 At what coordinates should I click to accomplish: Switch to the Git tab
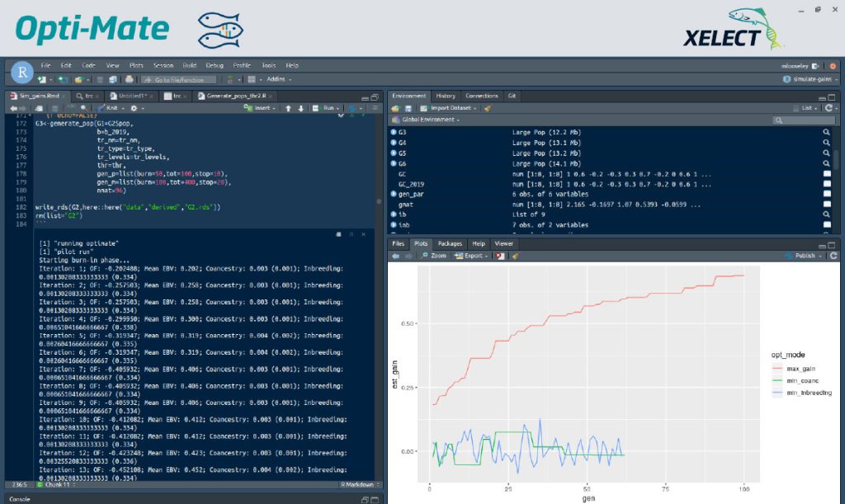[512, 96]
